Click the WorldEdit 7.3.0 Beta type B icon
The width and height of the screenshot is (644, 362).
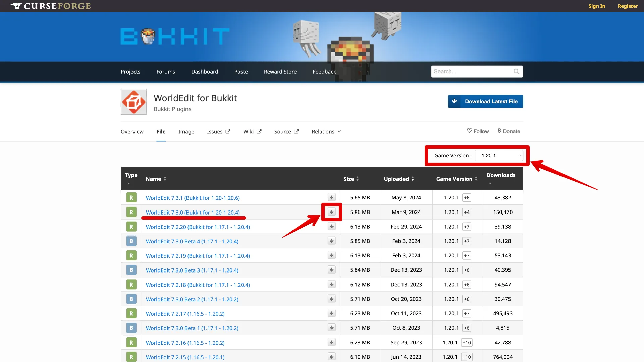coord(131,241)
